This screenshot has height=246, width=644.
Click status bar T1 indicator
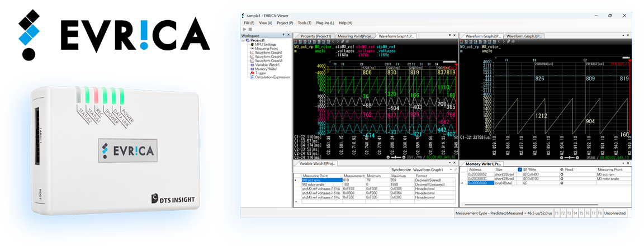click(557, 213)
